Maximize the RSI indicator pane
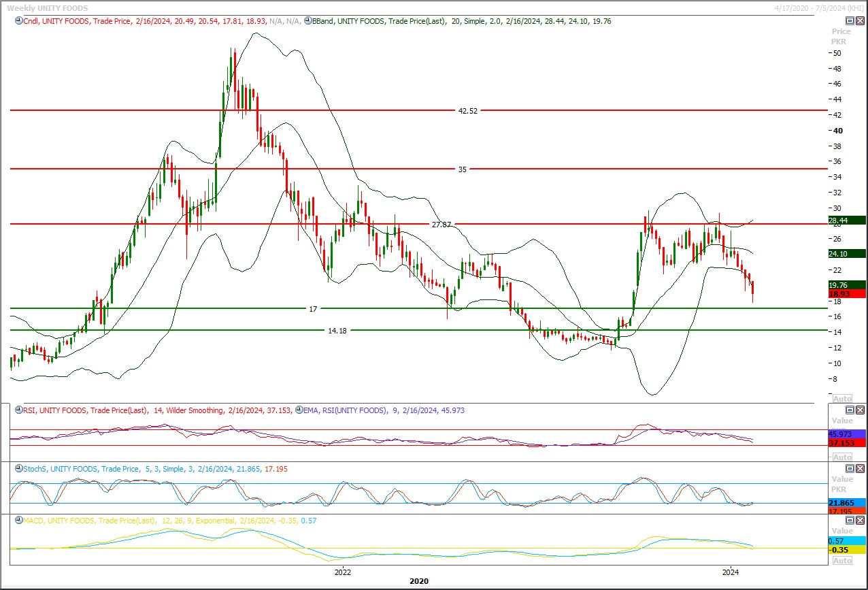 (850, 410)
